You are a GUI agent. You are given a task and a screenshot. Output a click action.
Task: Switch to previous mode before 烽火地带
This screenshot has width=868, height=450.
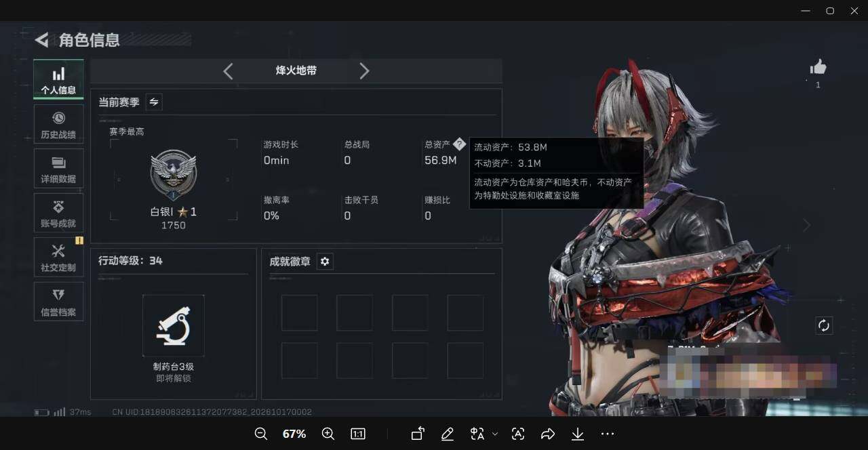(x=228, y=71)
